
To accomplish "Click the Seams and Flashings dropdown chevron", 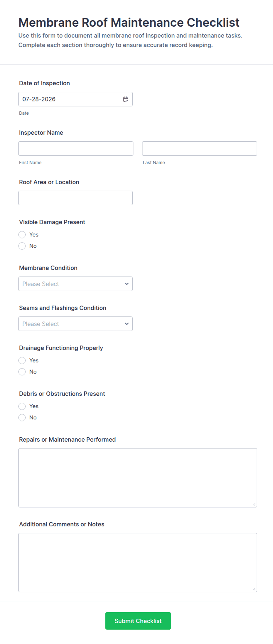I will (127, 324).
